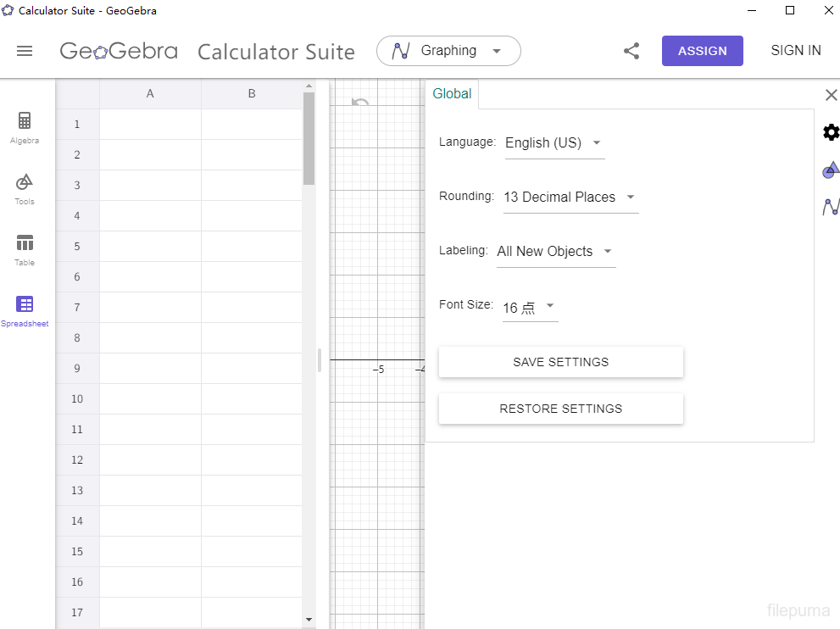Open the graphing view settings icon
Image resolution: width=840 pixels, height=629 pixels.
click(x=831, y=206)
